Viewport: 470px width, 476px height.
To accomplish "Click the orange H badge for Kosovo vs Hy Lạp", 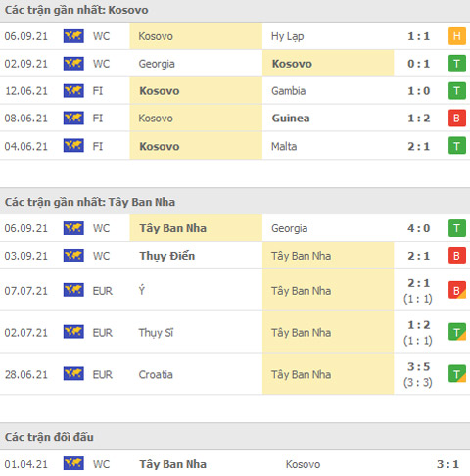I will (x=457, y=36).
